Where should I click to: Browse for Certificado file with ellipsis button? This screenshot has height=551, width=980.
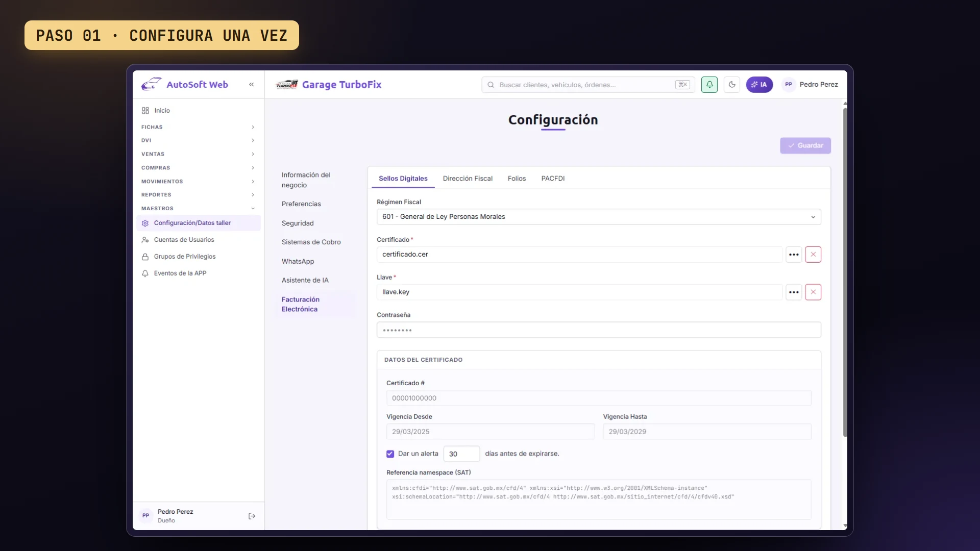pos(794,255)
